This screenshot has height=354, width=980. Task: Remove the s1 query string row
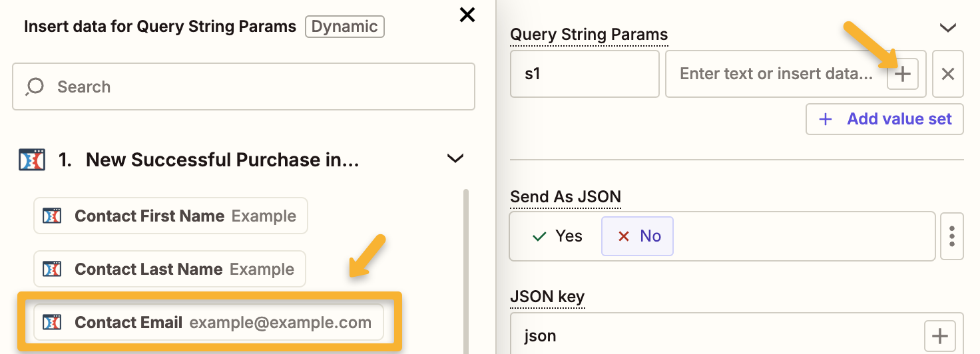coord(947,74)
